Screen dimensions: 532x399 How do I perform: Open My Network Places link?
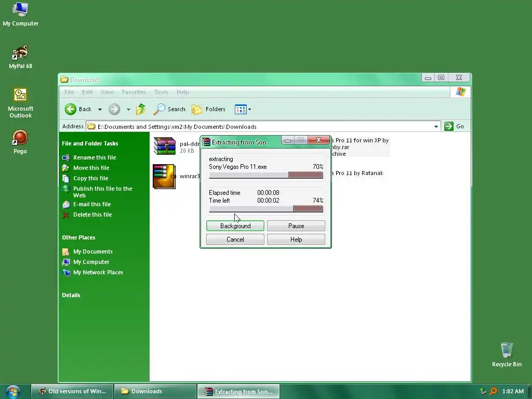click(98, 272)
